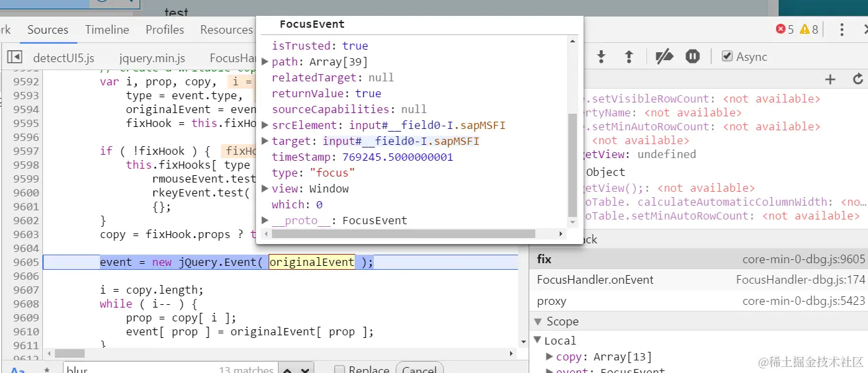Refresh watch expressions icon

point(858,79)
